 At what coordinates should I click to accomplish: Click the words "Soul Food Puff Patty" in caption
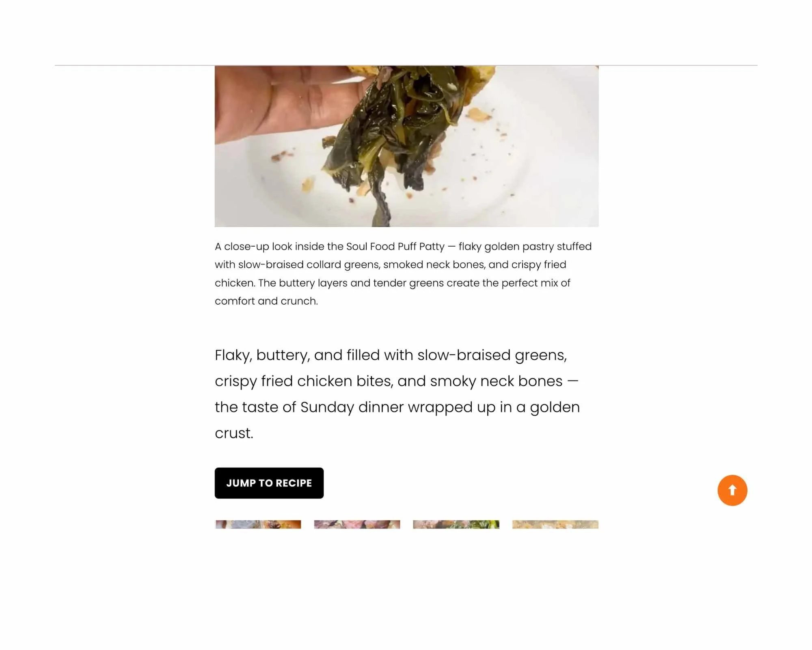coord(395,247)
